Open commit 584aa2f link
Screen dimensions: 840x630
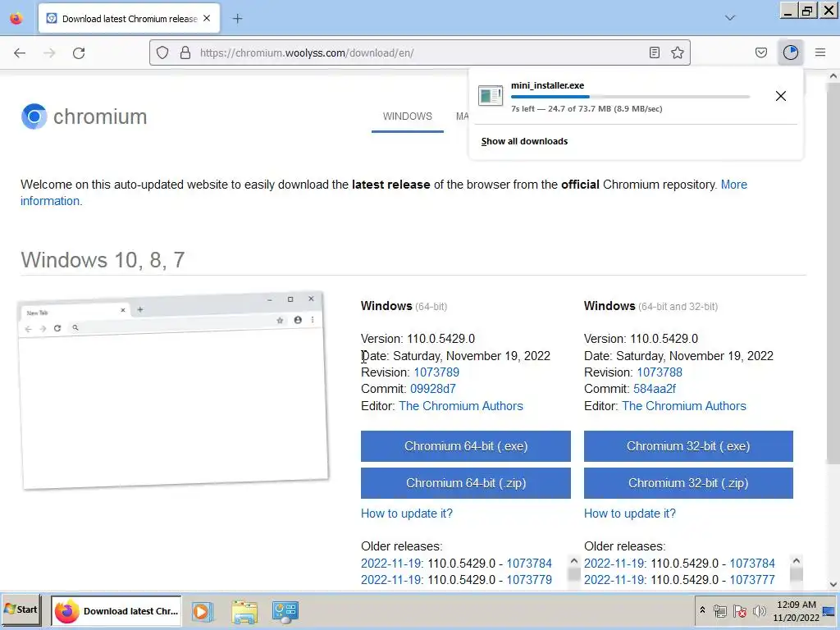tap(654, 389)
